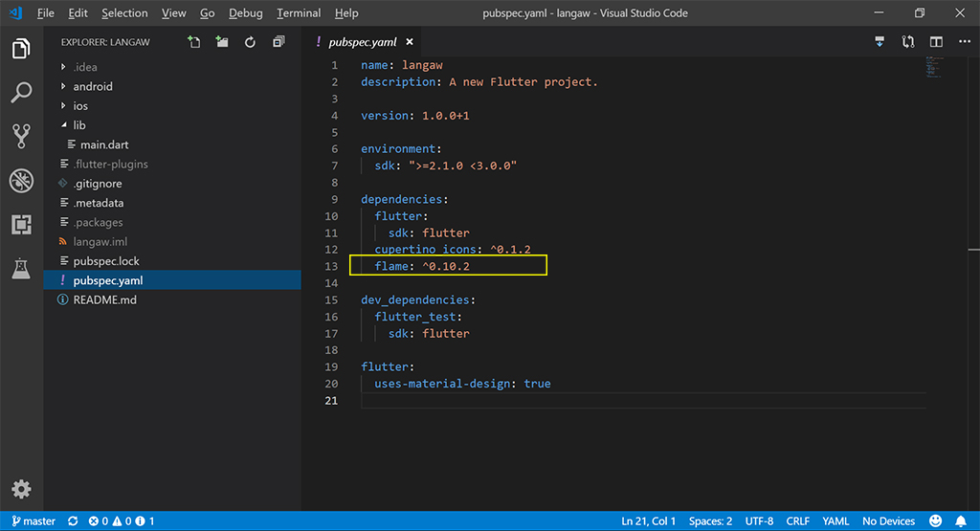
Task: Open main.dart in the file tree
Action: click(x=106, y=144)
